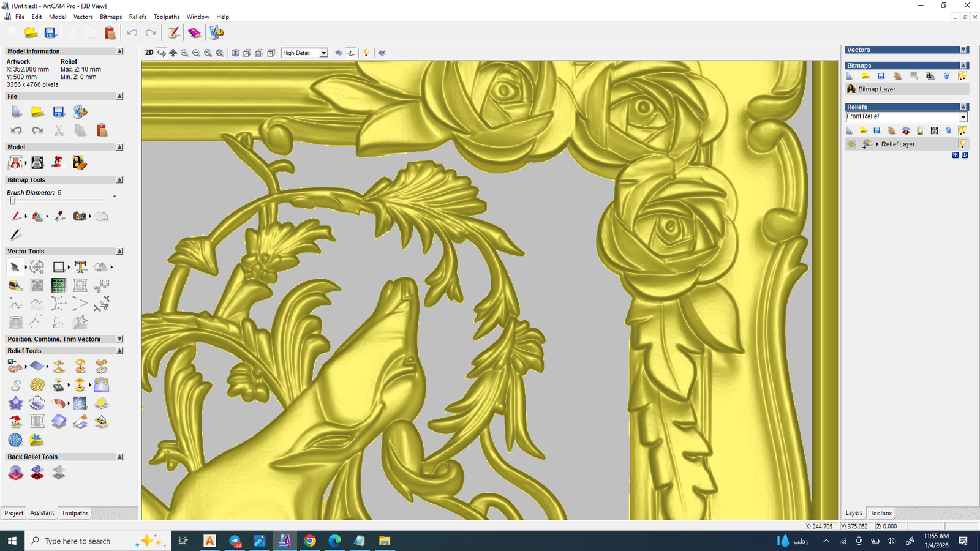The width and height of the screenshot is (980, 551).
Task: Pick the colour dropper tool in Bitmap Tools
Action: click(x=59, y=216)
